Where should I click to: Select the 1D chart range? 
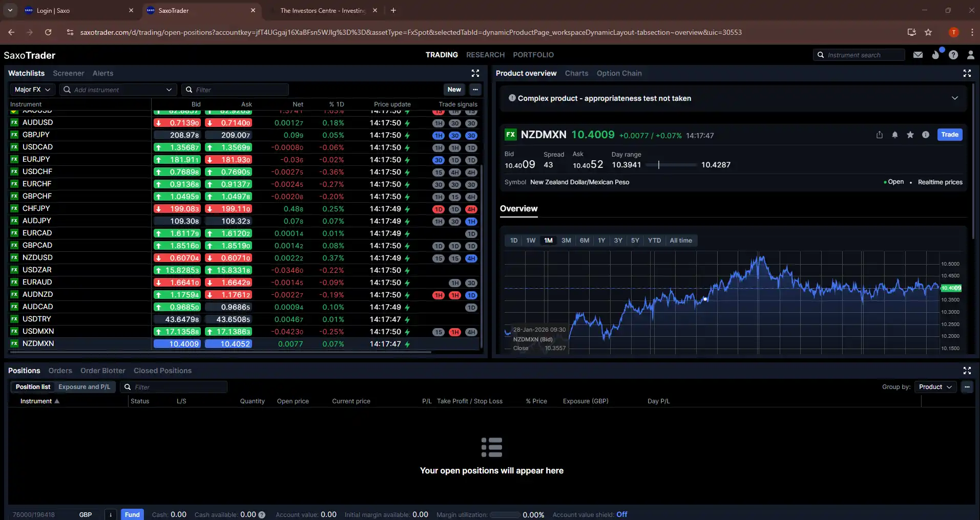point(514,241)
